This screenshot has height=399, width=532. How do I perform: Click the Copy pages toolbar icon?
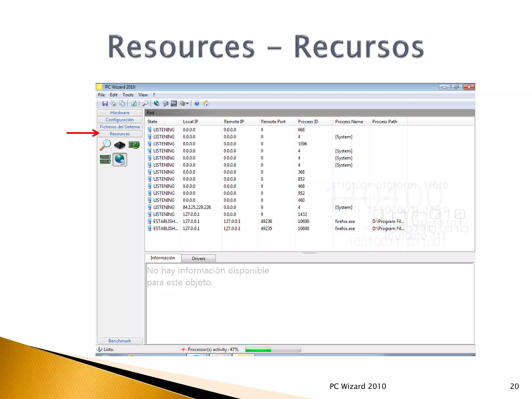(x=122, y=104)
